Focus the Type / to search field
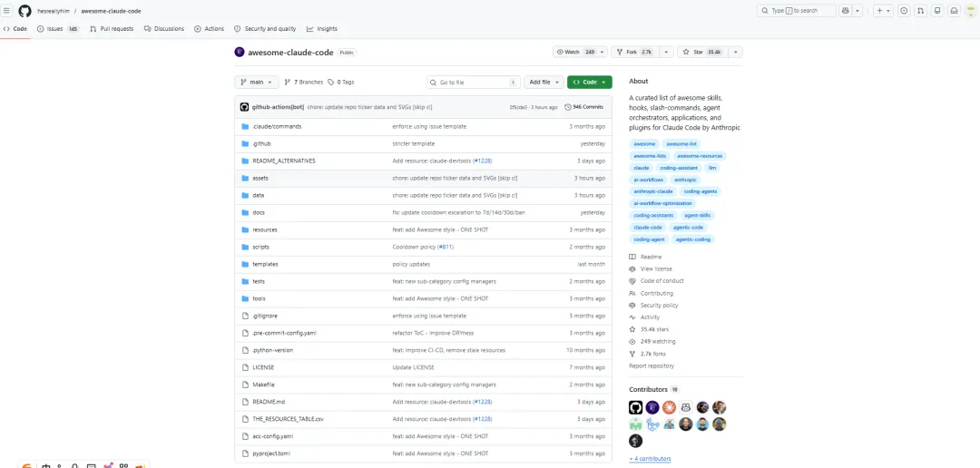Screen dimensions: 980x468 797,11
